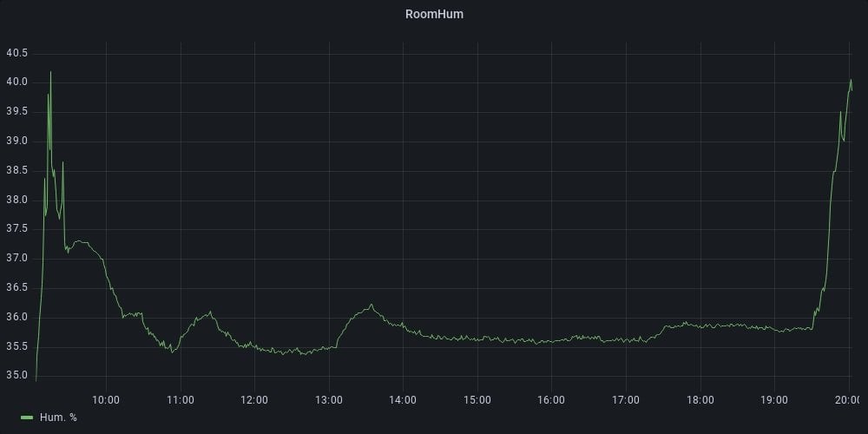The width and height of the screenshot is (868, 434).
Task: Click the 36.5 y-axis value
Action: pyautogui.click(x=17, y=288)
